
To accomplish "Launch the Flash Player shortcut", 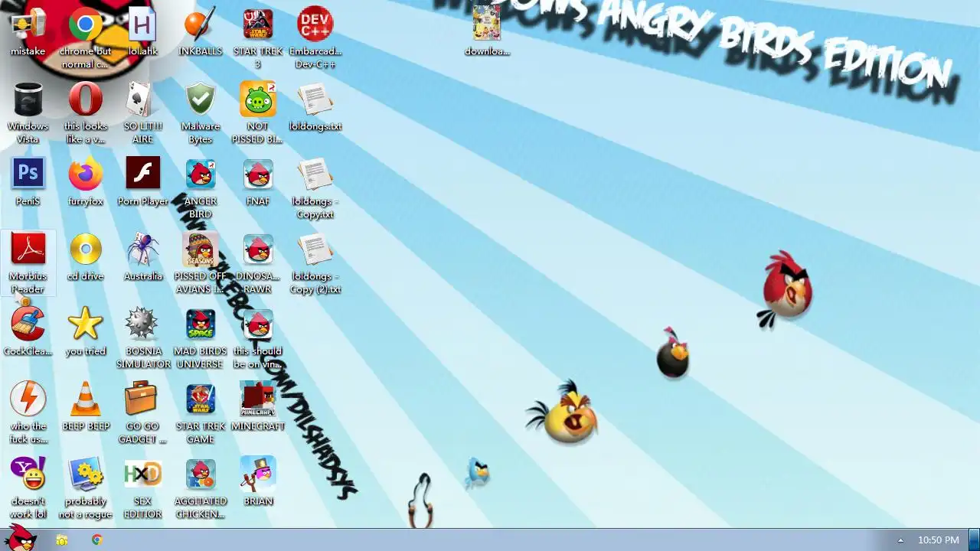I will pos(142,182).
